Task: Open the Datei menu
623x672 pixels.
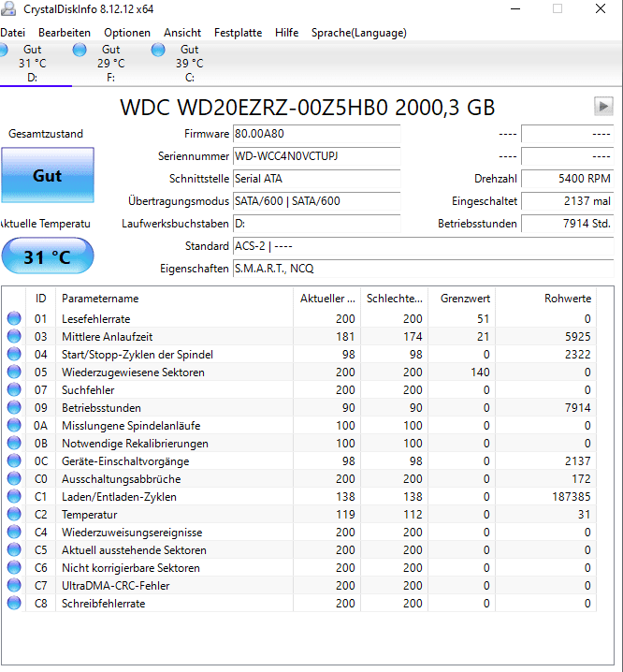Action: point(12,33)
